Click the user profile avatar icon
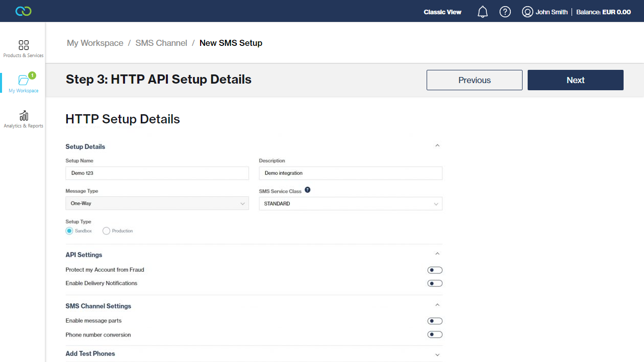 pyautogui.click(x=528, y=12)
